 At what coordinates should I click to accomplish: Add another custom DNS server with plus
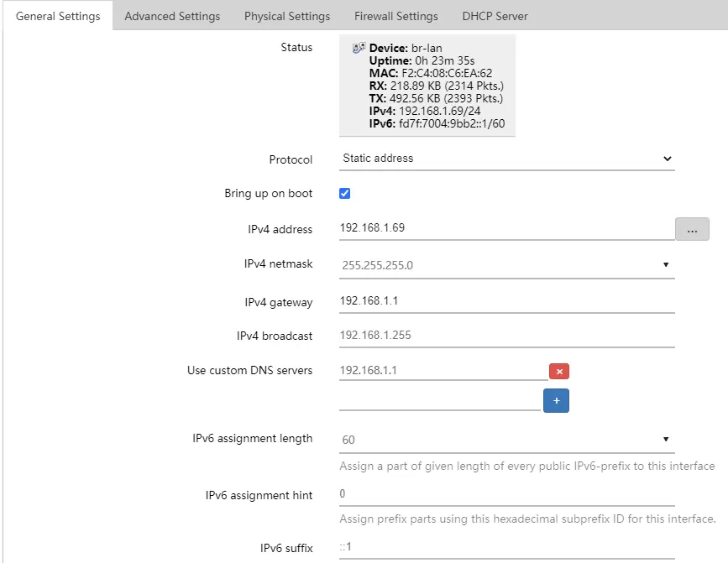(556, 401)
